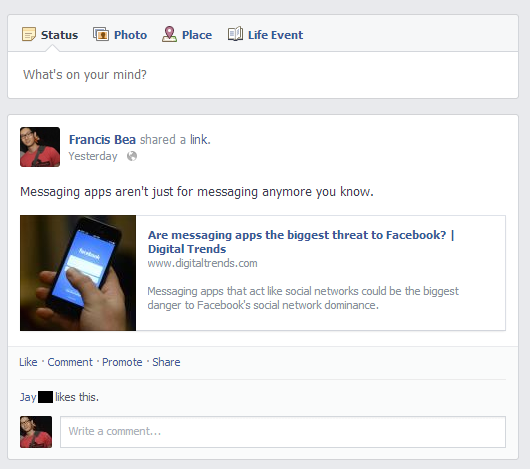Open the Francis Bea name link

click(102, 140)
